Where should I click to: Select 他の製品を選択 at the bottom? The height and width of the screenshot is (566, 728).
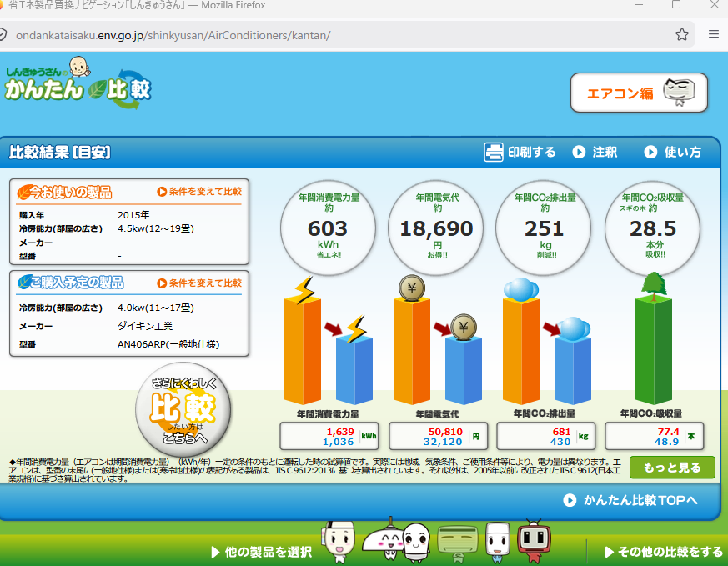(x=261, y=552)
